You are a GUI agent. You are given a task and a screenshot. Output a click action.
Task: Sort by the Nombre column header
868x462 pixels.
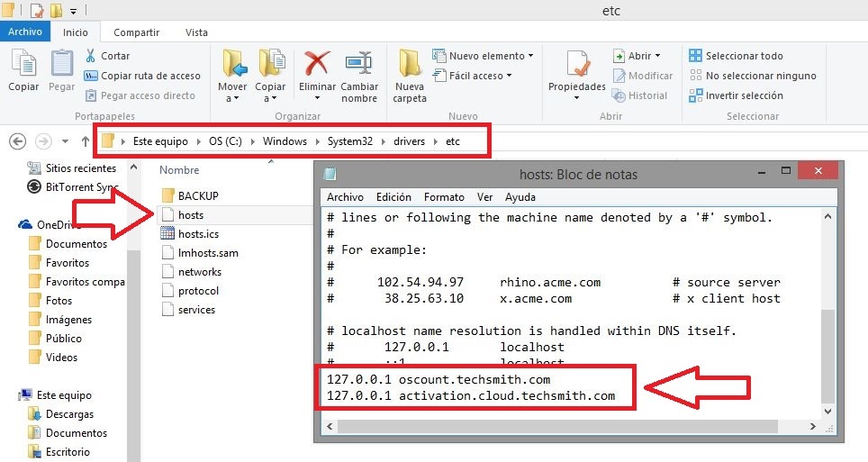[179, 170]
